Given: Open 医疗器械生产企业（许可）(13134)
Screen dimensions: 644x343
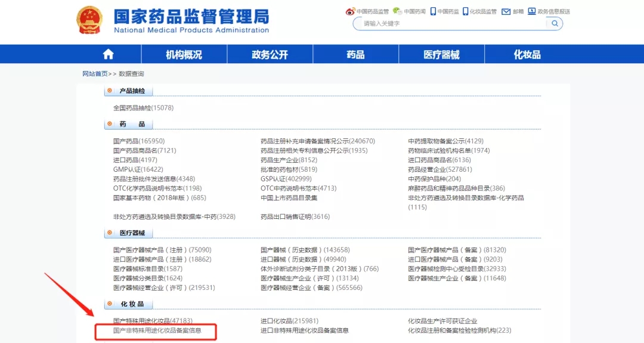Looking at the screenshot, I should tap(309, 278).
